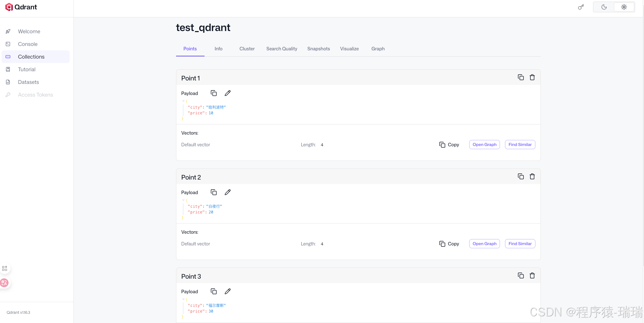Open Tutorial in sidebar
This screenshot has height=323, width=644.
point(35,69)
